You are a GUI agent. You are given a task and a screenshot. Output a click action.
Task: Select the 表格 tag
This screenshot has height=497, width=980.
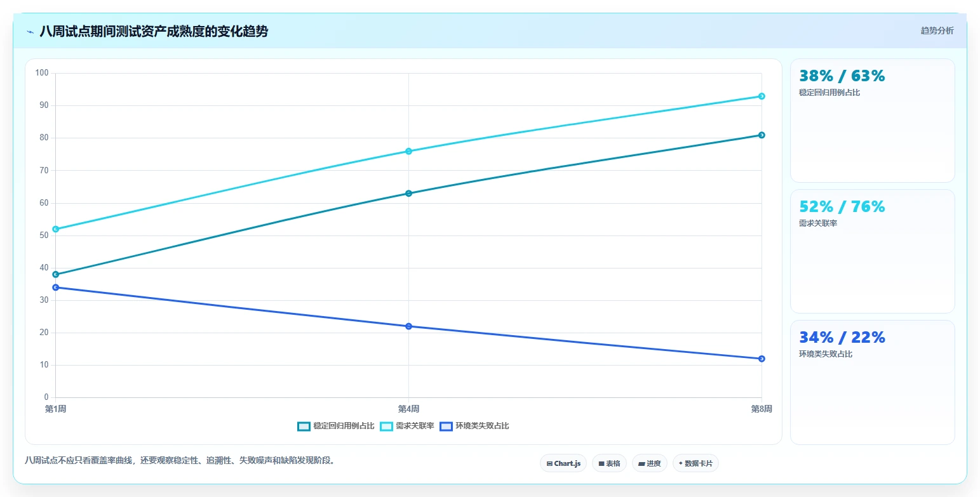pos(609,463)
